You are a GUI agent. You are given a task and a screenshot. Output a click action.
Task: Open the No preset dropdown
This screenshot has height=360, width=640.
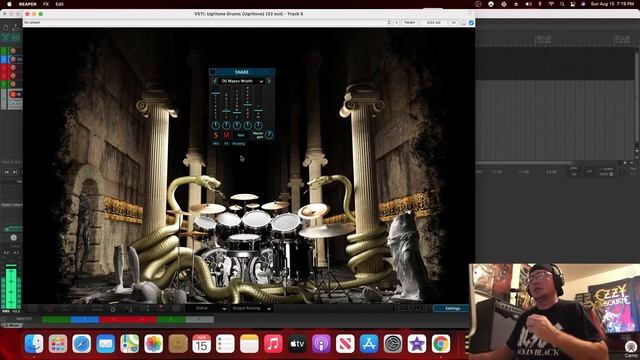coord(207,22)
